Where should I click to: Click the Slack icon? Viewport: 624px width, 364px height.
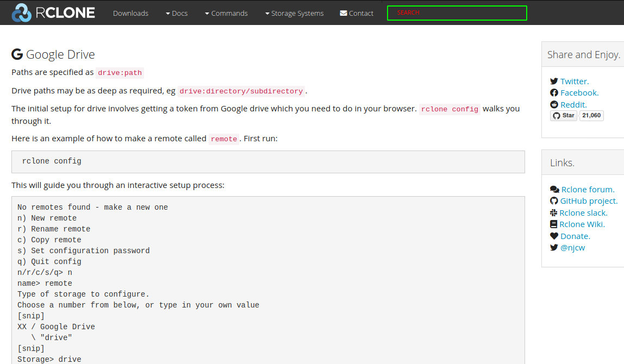click(553, 213)
